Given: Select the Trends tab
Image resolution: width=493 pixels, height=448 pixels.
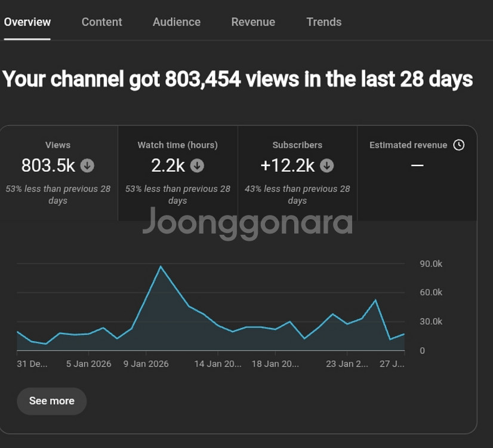Looking at the screenshot, I should coord(324,22).
